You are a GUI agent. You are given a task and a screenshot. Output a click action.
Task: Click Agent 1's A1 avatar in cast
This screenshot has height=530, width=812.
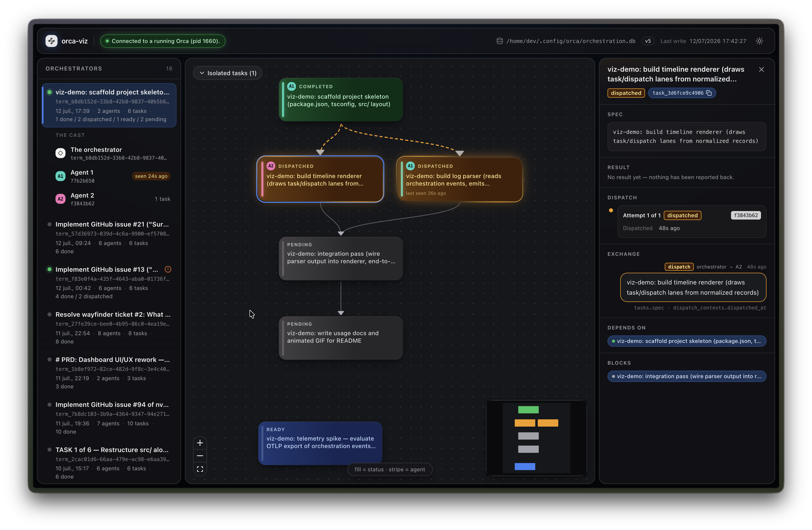(60, 176)
